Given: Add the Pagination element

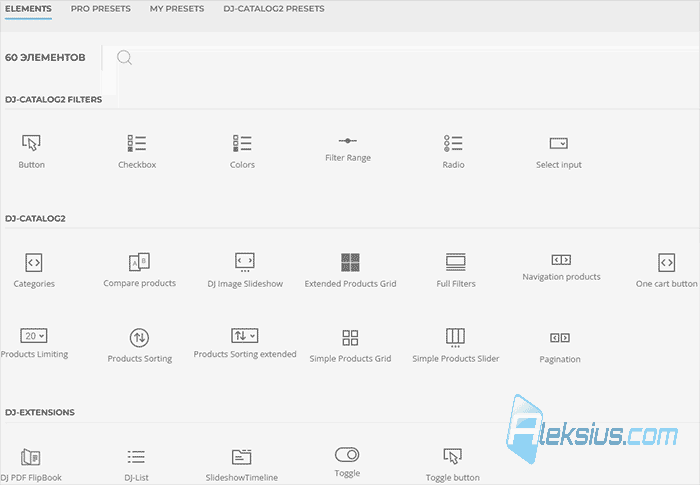Looking at the screenshot, I should (560, 347).
